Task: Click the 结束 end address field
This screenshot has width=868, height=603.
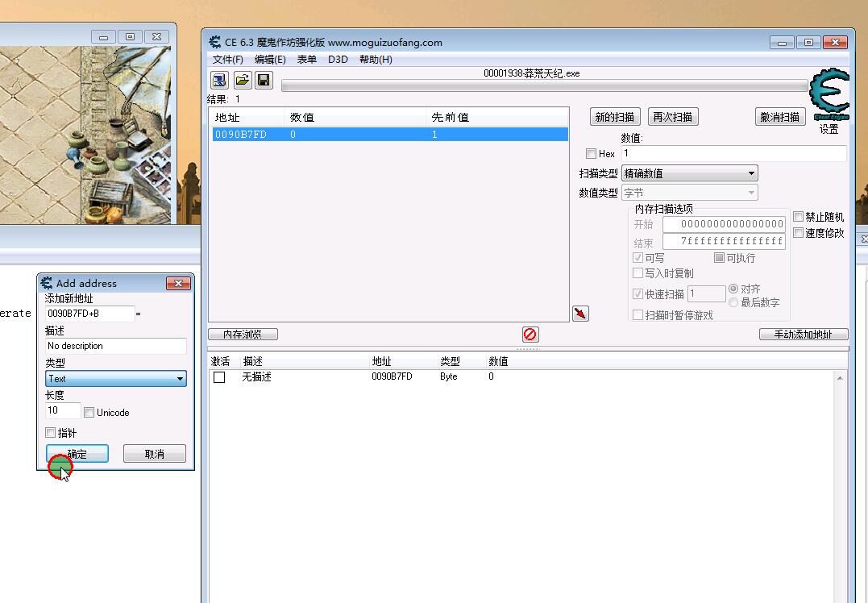Action: coord(724,241)
